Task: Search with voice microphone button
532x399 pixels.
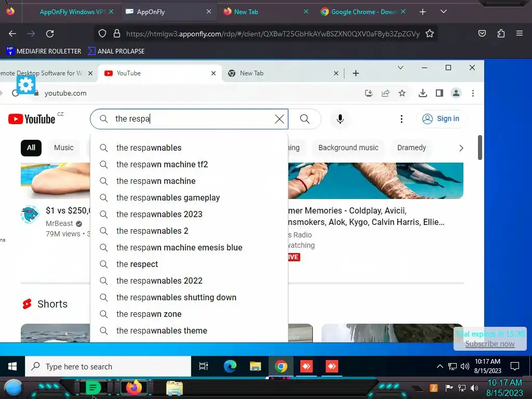Action: (x=340, y=119)
